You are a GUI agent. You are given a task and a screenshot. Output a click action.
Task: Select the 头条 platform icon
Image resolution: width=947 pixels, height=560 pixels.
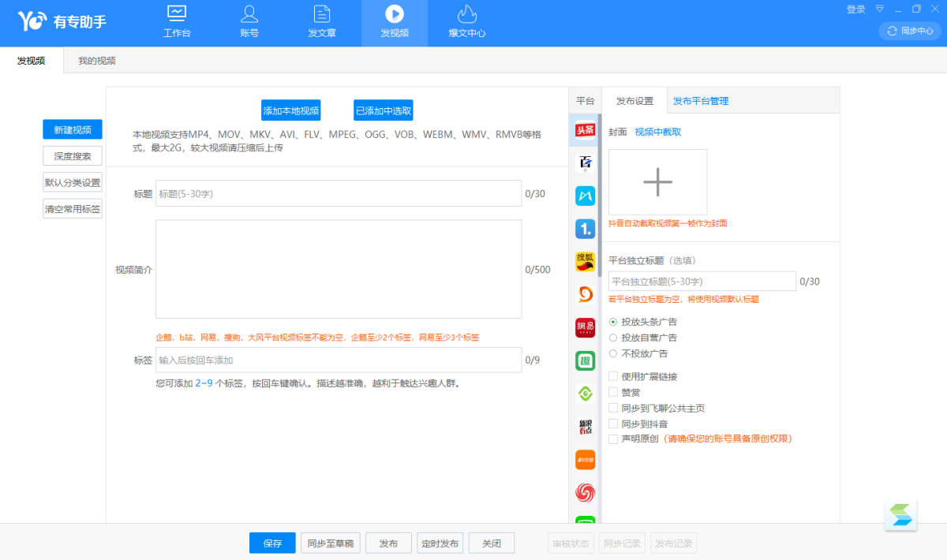click(585, 130)
